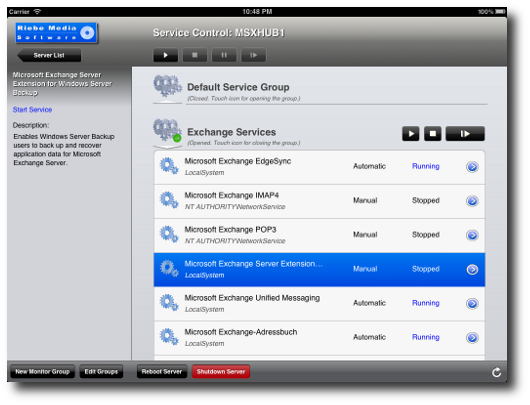Click Automatic startup type of Exchange-Adressbuch
The image size is (530, 405).
369,337
